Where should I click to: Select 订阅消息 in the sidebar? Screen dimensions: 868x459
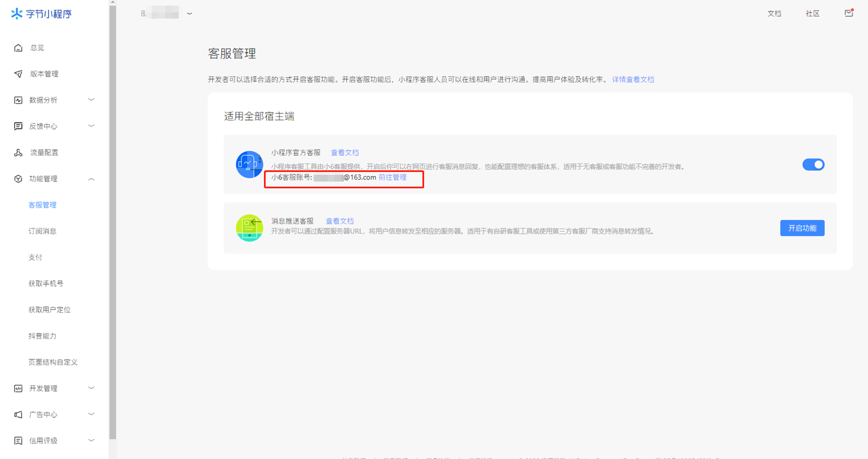[42, 231]
